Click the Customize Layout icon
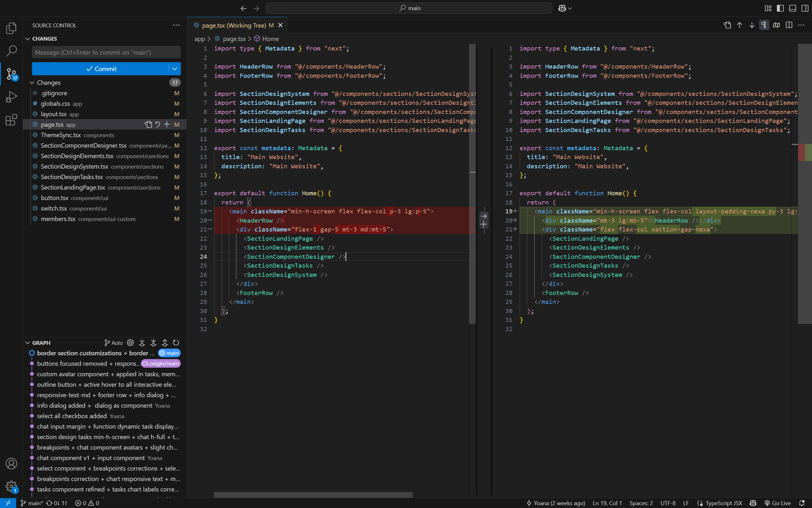The width and height of the screenshot is (812, 508). click(x=768, y=8)
